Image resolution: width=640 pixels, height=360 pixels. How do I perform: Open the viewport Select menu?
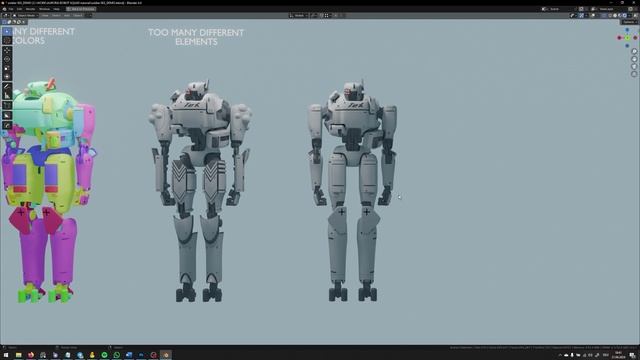[x=56, y=16]
